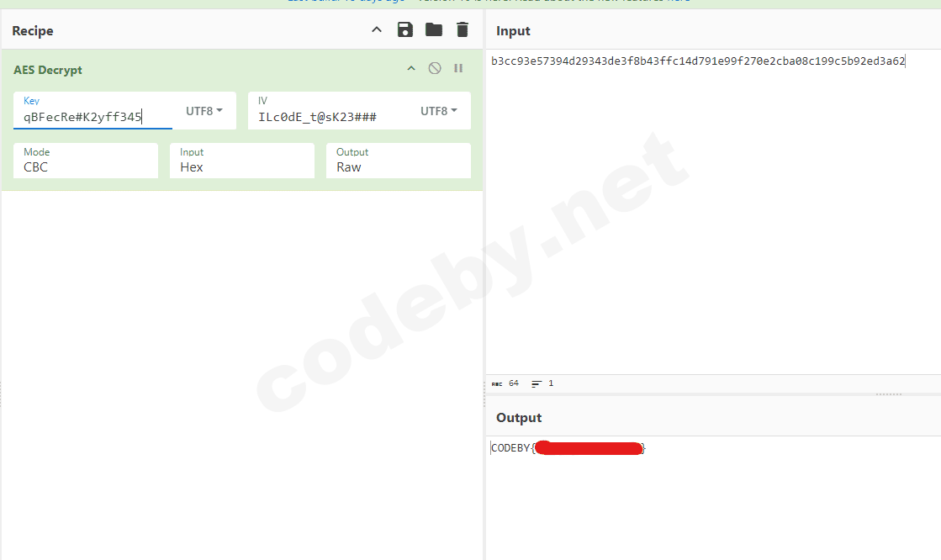This screenshot has width=941, height=560.
Task: Load a recipe with folder icon
Action: [434, 29]
